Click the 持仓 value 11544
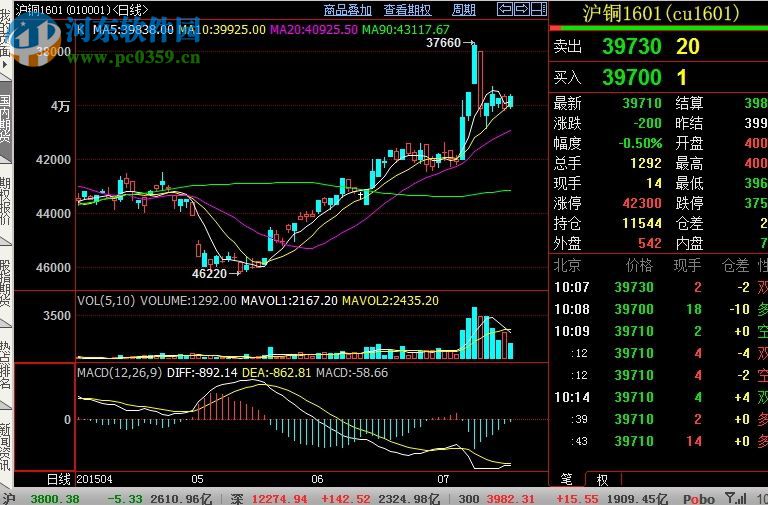Image resolution: width=768 pixels, height=505 pixels. pyautogui.click(x=642, y=223)
